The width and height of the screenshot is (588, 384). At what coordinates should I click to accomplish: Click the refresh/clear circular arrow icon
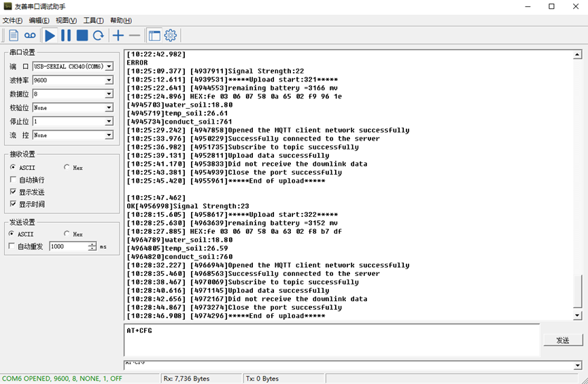coord(99,35)
